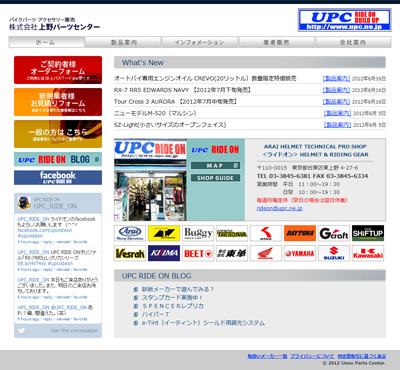Switch to the ホーム navigation tab
Image resolution: width=400 pixels, height=370 pixels.
[46, 42]
